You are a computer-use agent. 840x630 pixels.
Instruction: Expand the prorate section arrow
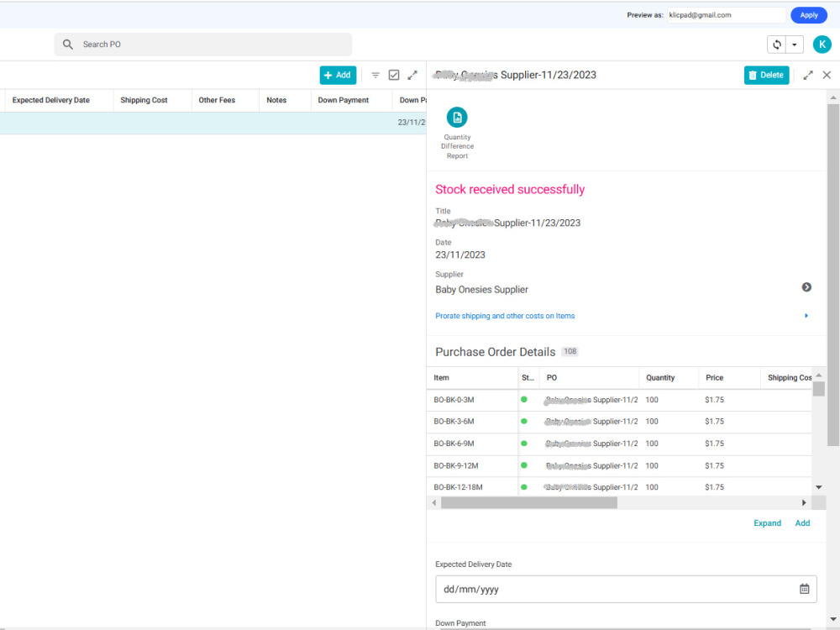(806, 316)
